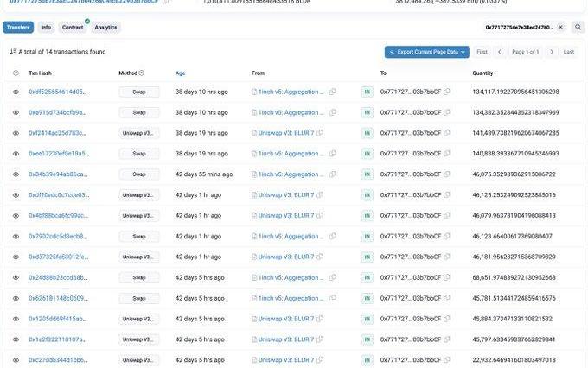
Task: Toggle eye preview for transaction 0xdf525554614d05
Action: click(x=16, y=92)
